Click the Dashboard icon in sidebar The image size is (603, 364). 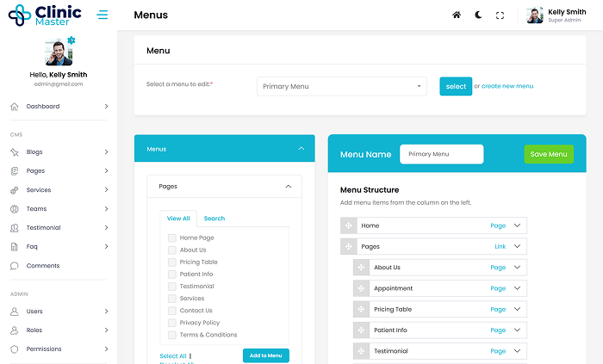(15, 107)
